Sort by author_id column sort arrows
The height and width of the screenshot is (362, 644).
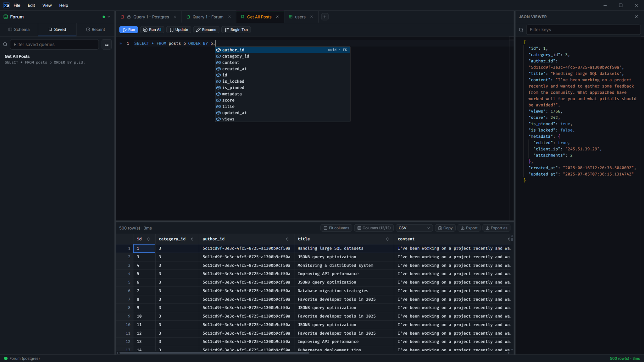[287, 239]
